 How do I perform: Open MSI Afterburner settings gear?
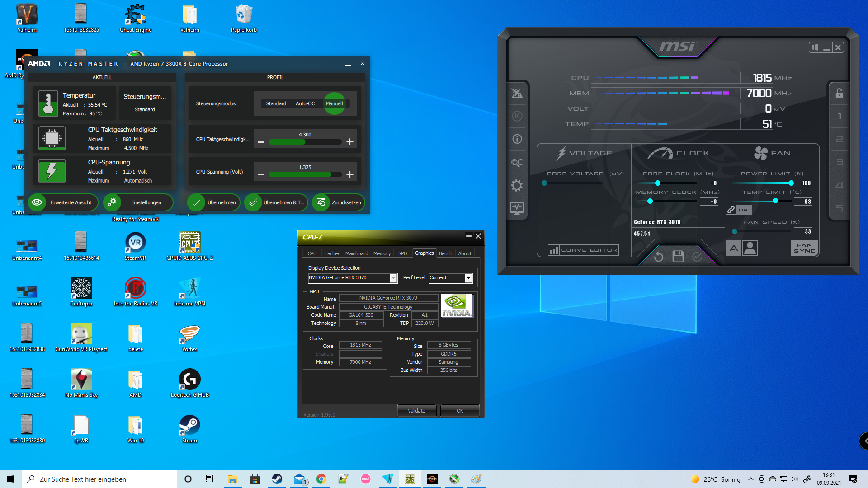[x=517, y=186]
